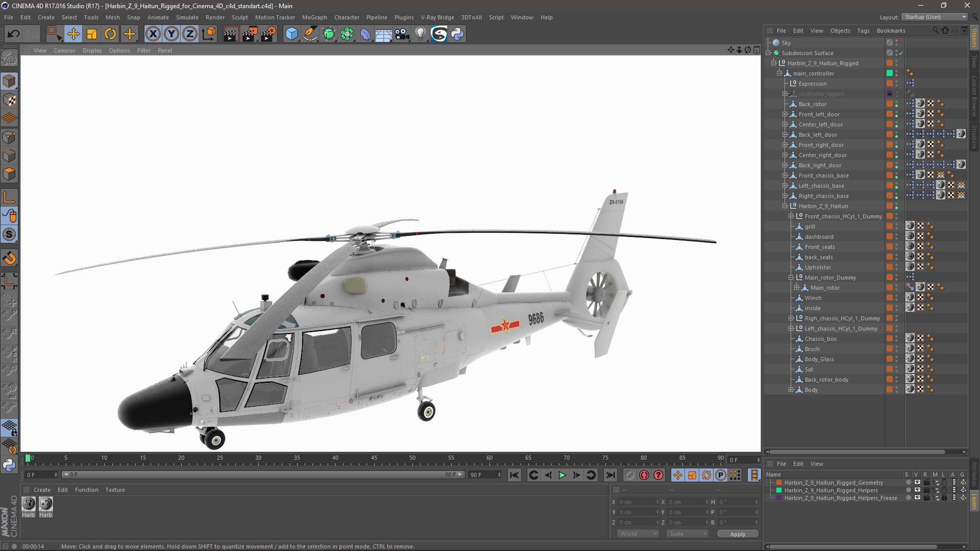Add a floor environment object

pyautogui.click(x=384, y=34)
